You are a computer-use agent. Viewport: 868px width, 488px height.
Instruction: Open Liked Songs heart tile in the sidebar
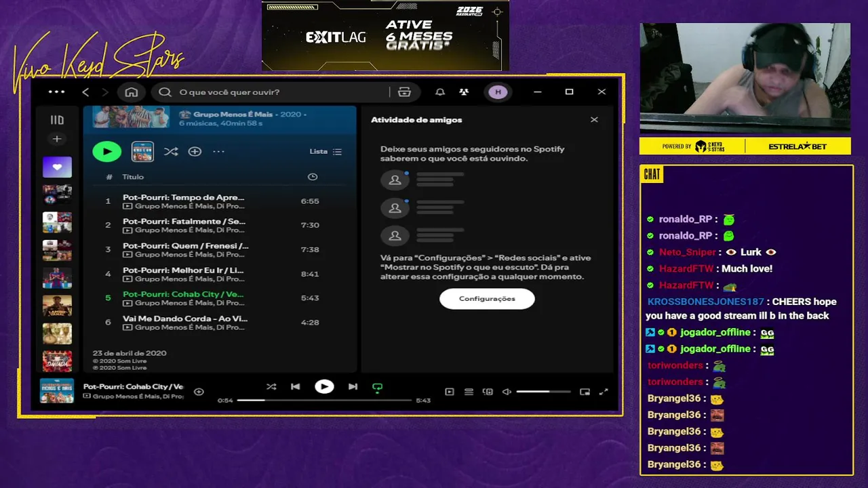click(57, 167)
